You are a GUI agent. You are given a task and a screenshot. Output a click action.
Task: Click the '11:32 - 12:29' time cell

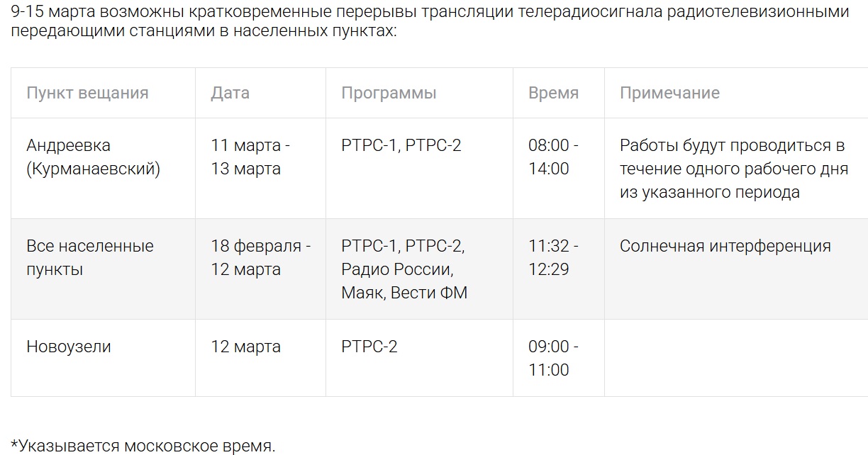[553, 257]
